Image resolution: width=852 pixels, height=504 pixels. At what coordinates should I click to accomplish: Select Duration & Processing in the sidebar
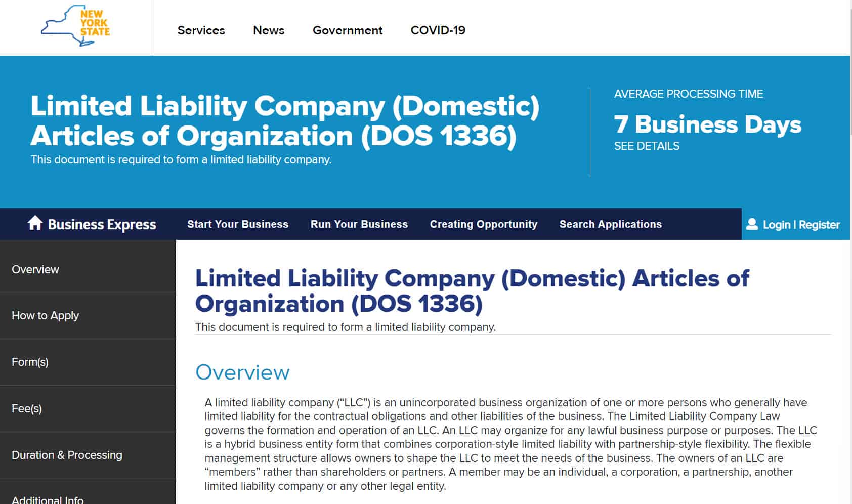click(66, 455)
